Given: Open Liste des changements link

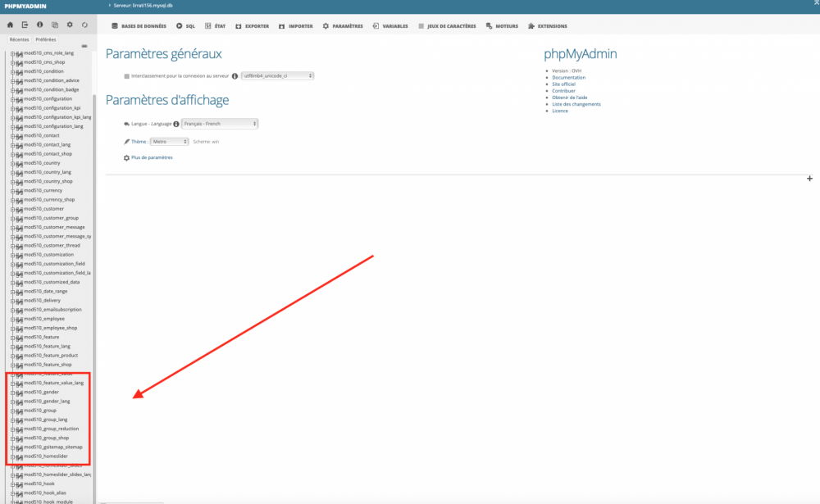Looking at the screenshot, I should (576, 104).
